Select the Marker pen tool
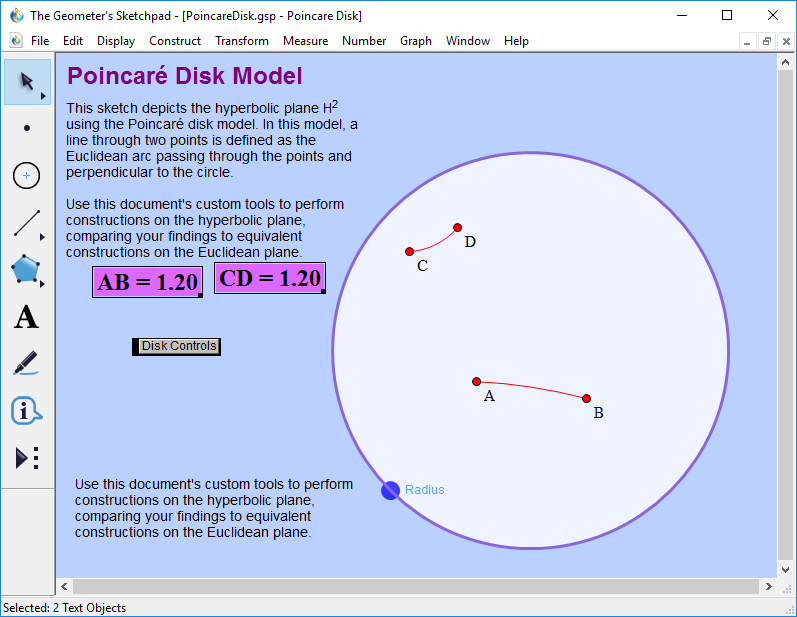This screenshot has width=797, height=617. 27,364
